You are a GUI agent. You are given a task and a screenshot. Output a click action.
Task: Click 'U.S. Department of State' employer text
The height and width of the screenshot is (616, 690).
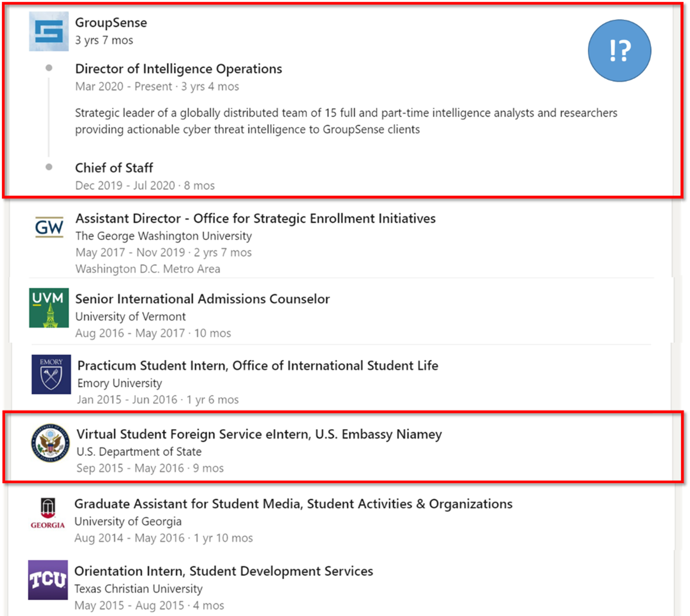pyautogui.click(x=139, y=452)
